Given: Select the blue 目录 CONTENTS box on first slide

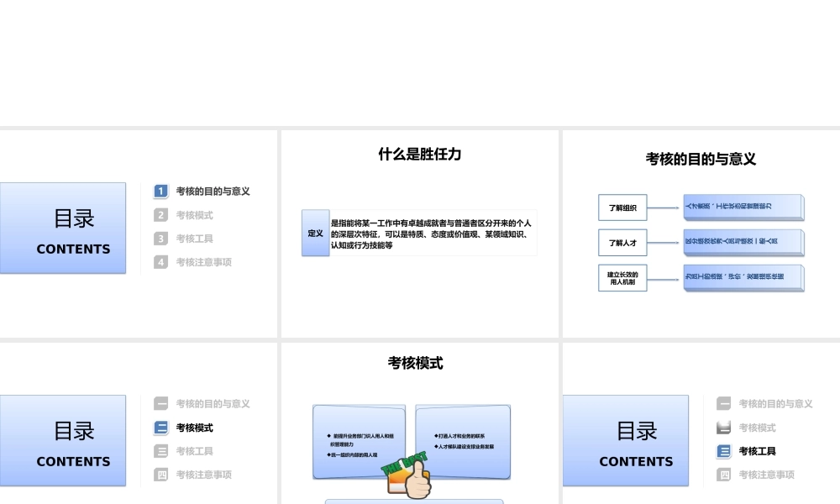Looking at the screenshot, I should [x=63, y=228].
